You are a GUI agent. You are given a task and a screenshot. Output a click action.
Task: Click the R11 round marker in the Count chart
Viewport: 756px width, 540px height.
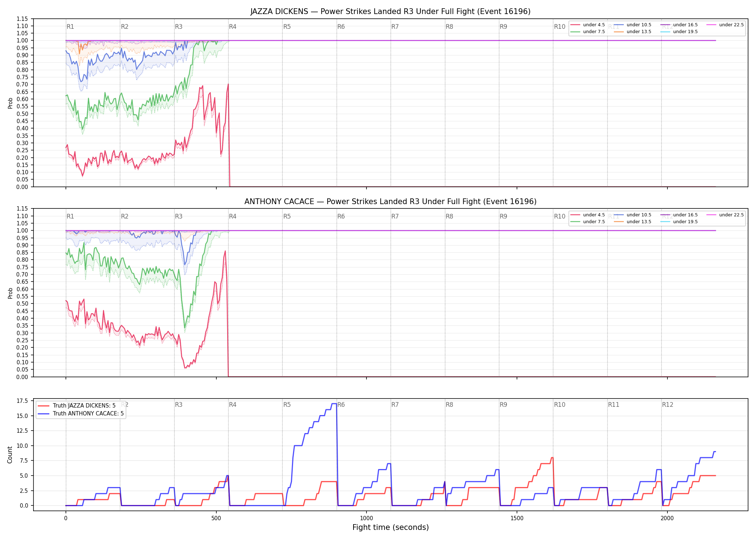click(614, 405)
